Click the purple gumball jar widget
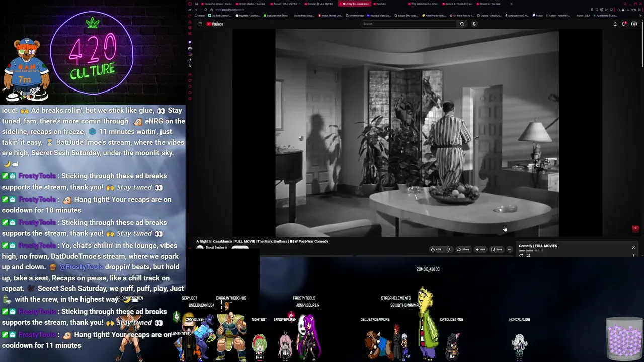644x362 pixels. click(x=624, y=339)
